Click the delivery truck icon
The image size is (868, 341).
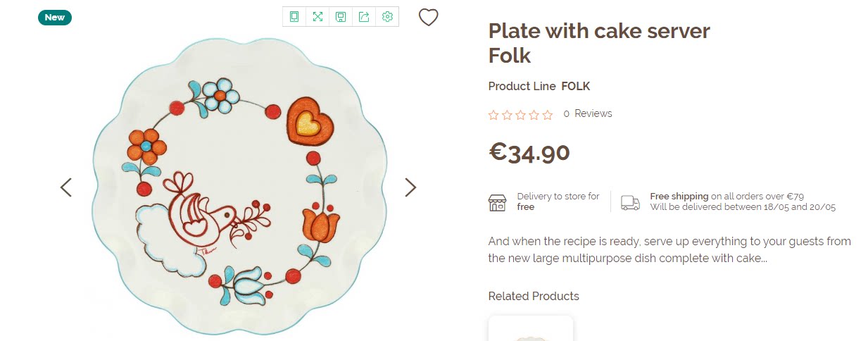pos(630,203)
